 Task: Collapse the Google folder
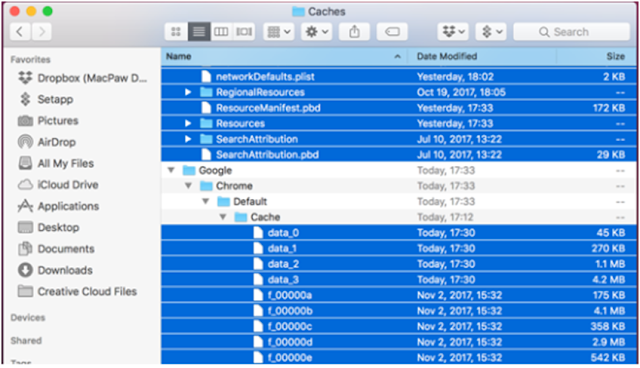pyautogui.click(x=171, y=170)
